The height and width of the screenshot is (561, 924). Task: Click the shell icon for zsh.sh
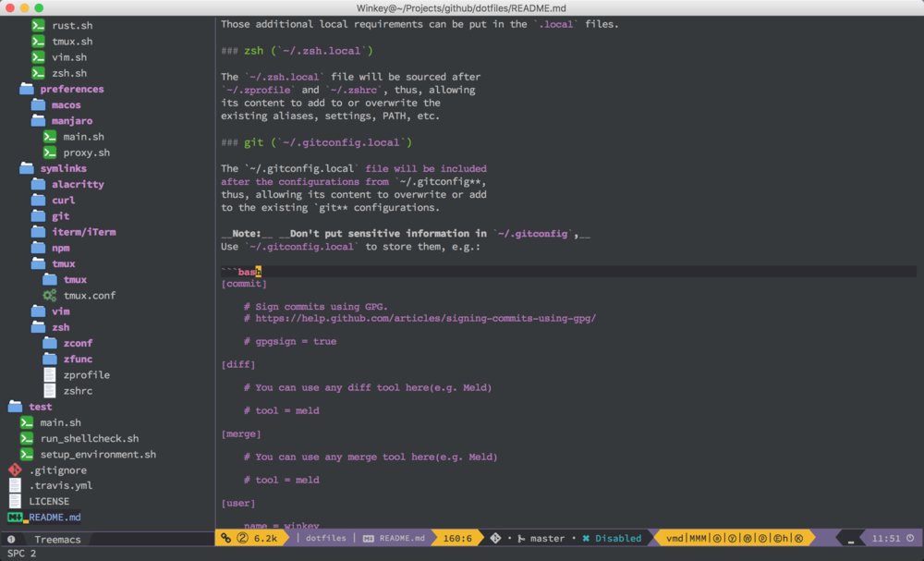coord(38,73)
